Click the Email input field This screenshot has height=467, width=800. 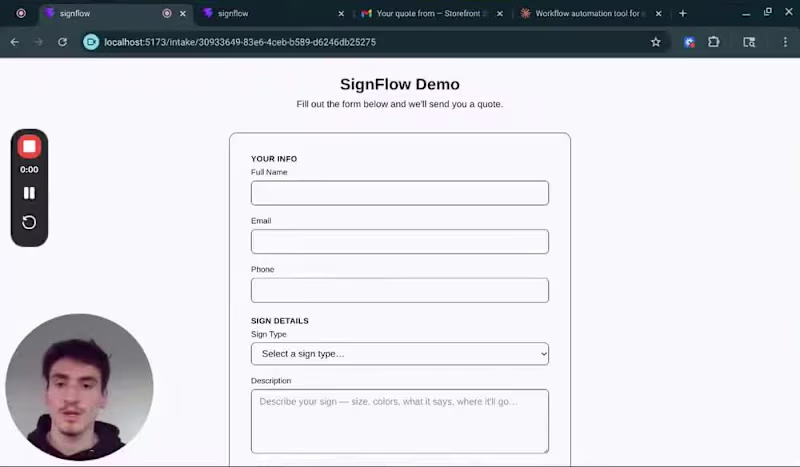click(399, 241)
